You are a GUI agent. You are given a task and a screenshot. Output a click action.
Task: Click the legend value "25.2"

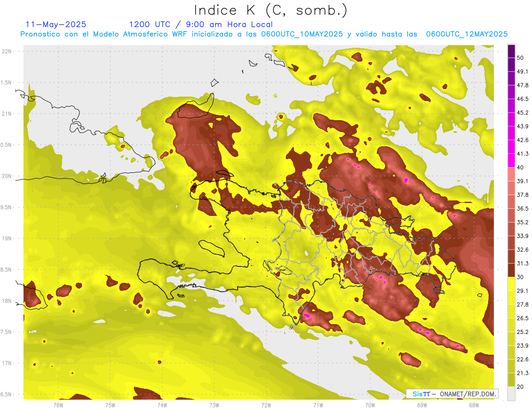(522, 332)
